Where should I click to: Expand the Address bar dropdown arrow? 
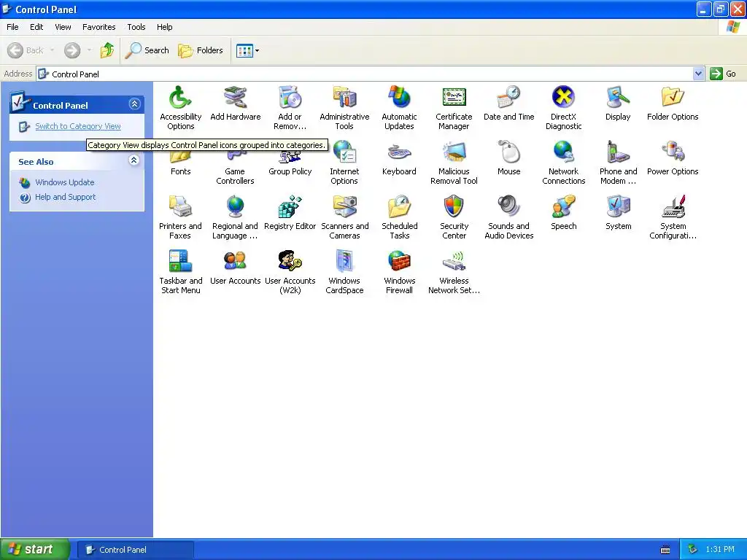(x=698, y=74)
